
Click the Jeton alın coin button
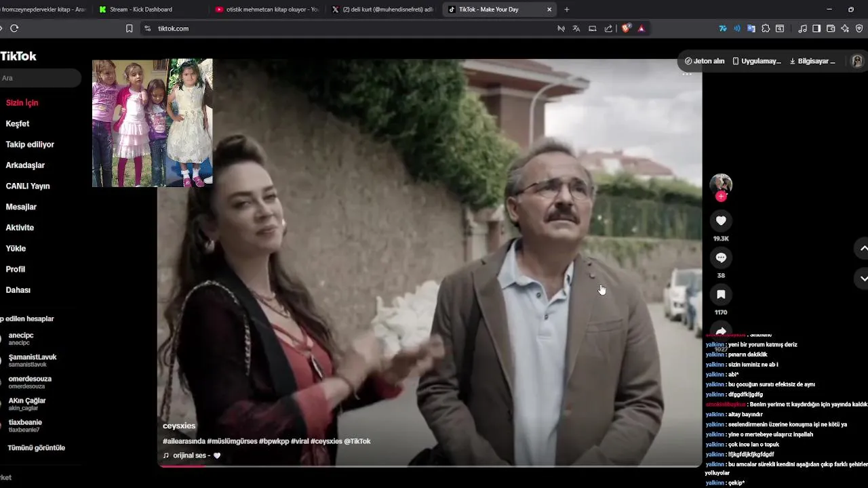(705, 61)
